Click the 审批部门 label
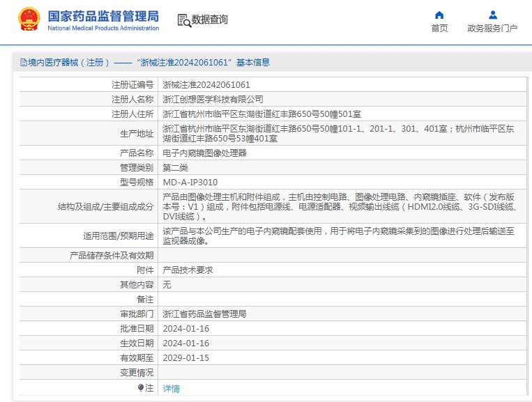532x402 pixels. click(x=137, y=314)
